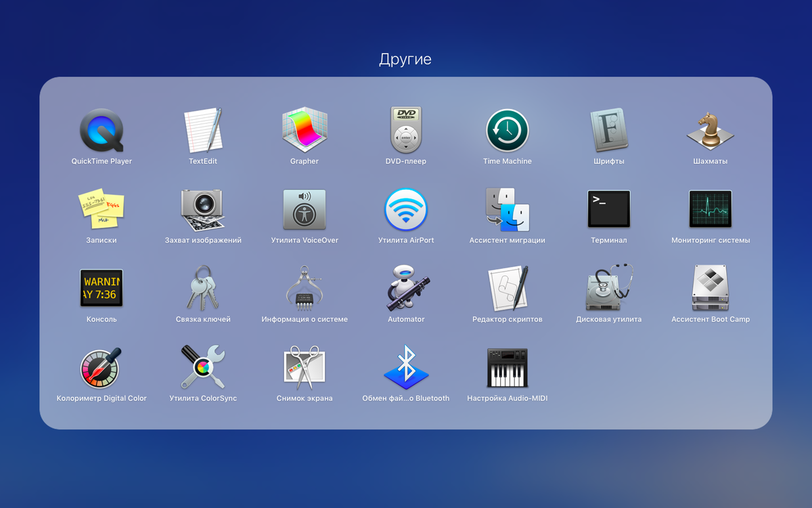The height and width of the screenshot is (508, 812).
Task: Launch Bluetooth file exchange icon
Action: pos(406,366)
